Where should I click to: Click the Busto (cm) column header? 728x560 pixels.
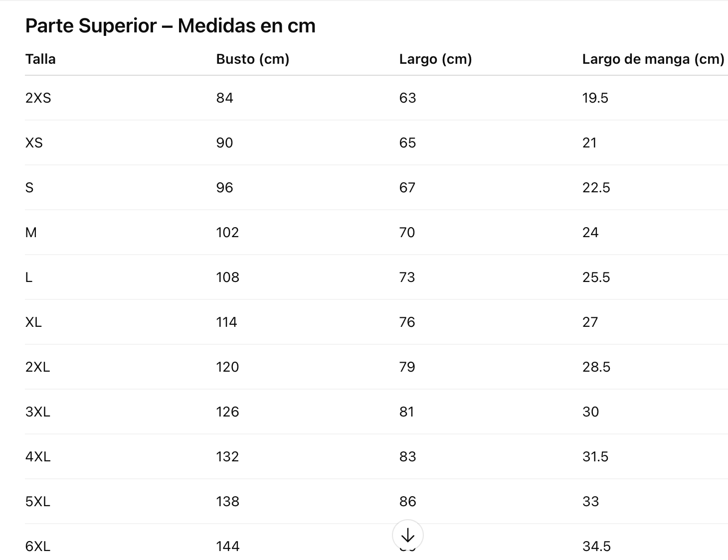(x=252, y=59)
